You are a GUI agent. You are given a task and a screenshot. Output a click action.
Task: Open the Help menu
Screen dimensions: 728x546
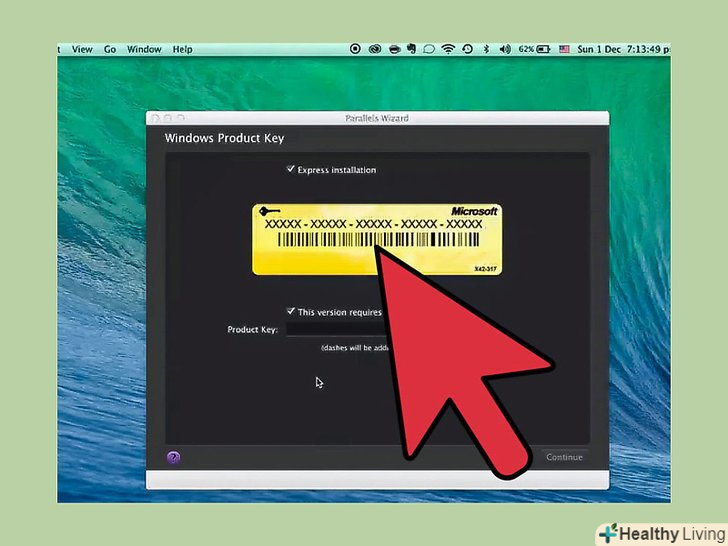click(x=182, y=49)
